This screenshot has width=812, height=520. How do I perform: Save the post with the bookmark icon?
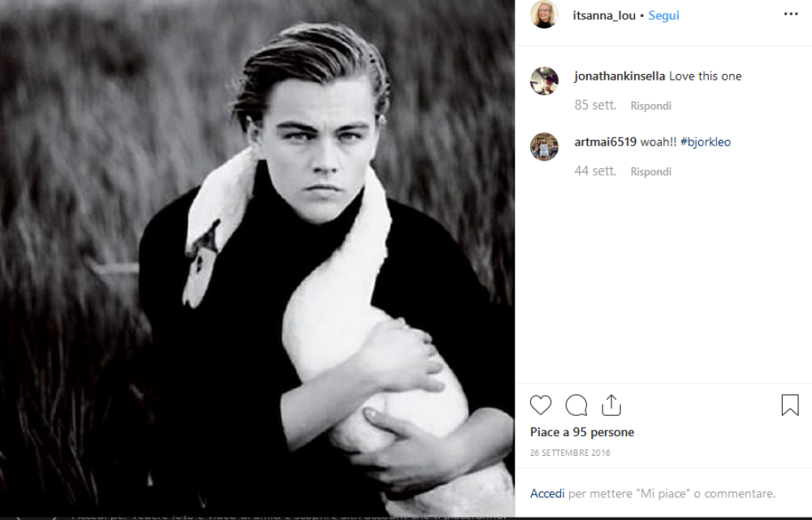click(x=790, y=405)
